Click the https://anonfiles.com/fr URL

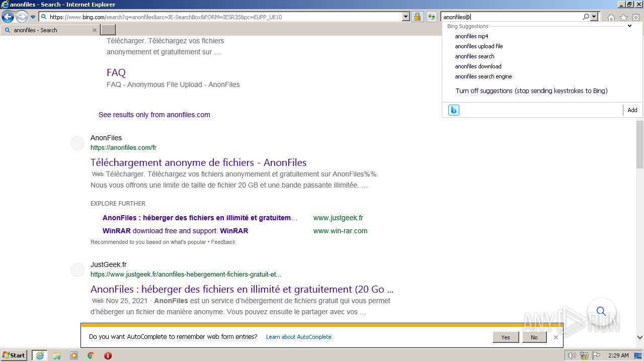pos(123,147)
